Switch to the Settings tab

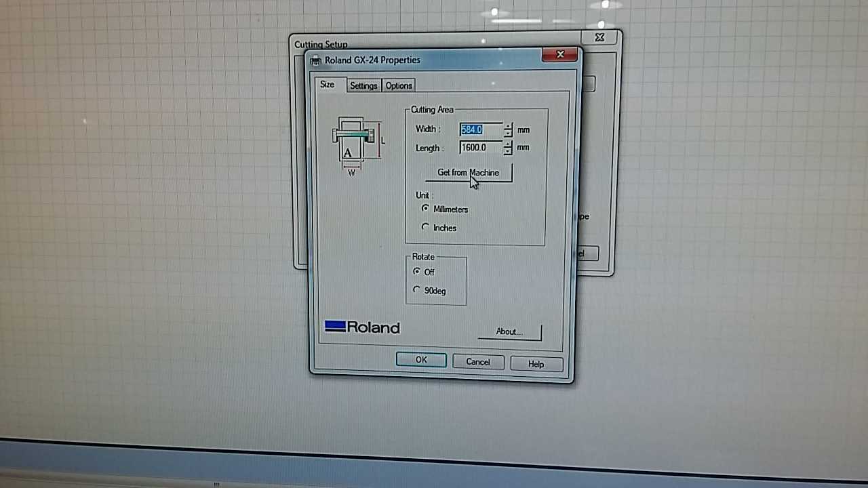click(363, 85)
